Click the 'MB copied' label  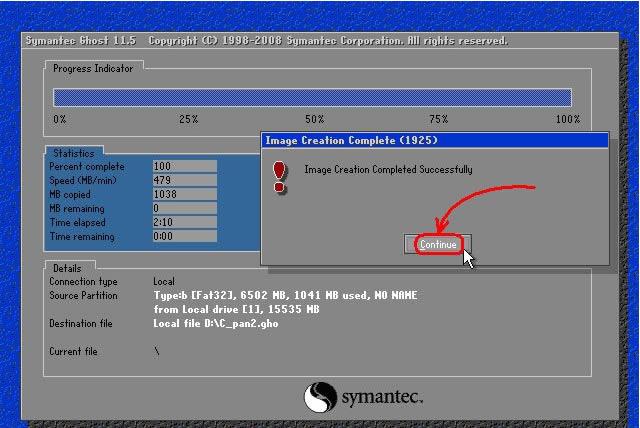pos(70,195)
